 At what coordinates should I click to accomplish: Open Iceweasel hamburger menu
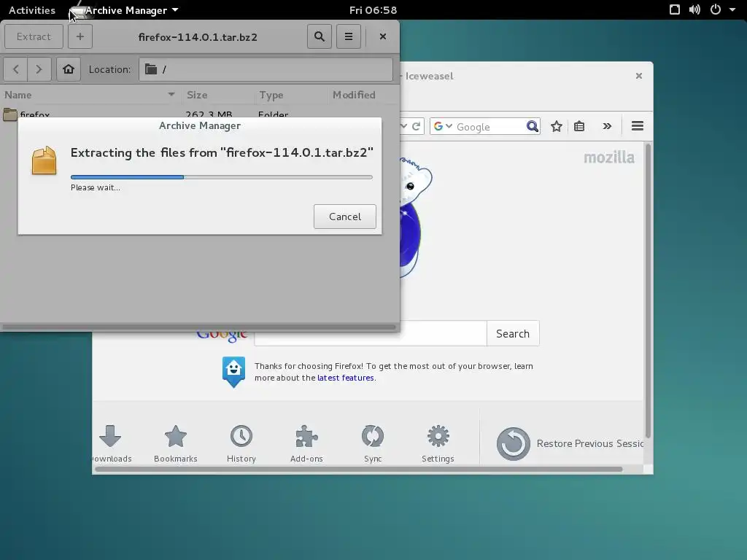click(638, 126)
